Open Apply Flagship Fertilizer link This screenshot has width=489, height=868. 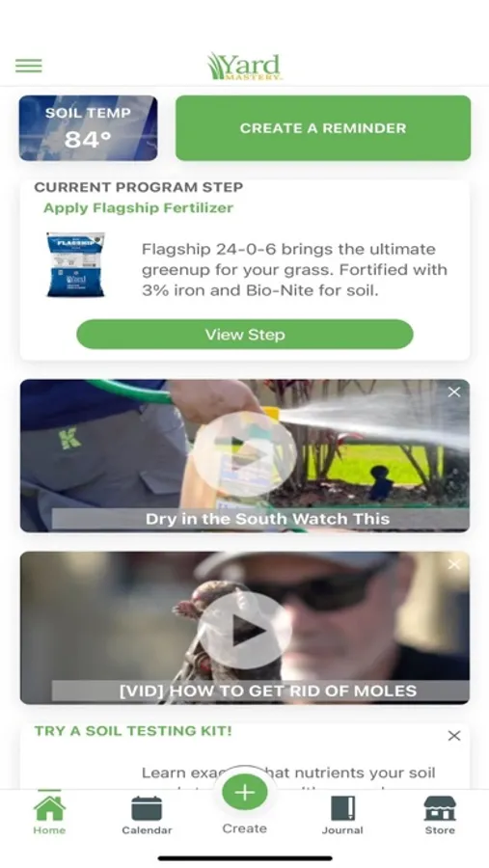(138, 208)
